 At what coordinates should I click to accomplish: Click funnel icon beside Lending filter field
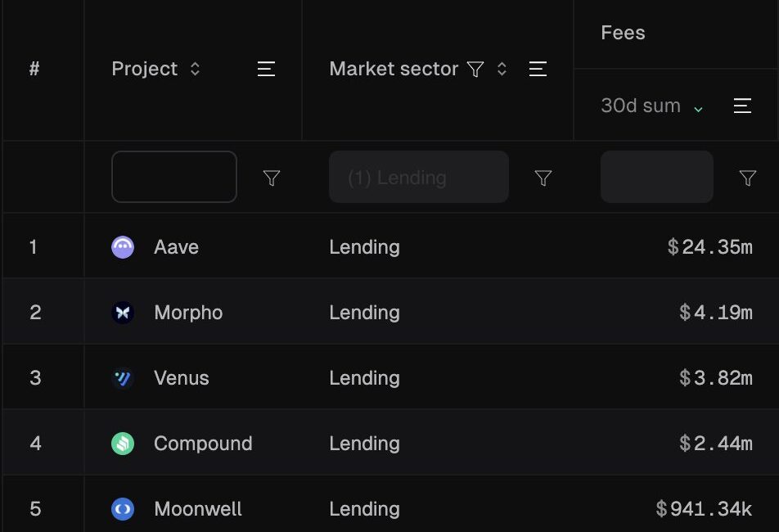click(543, 178)
